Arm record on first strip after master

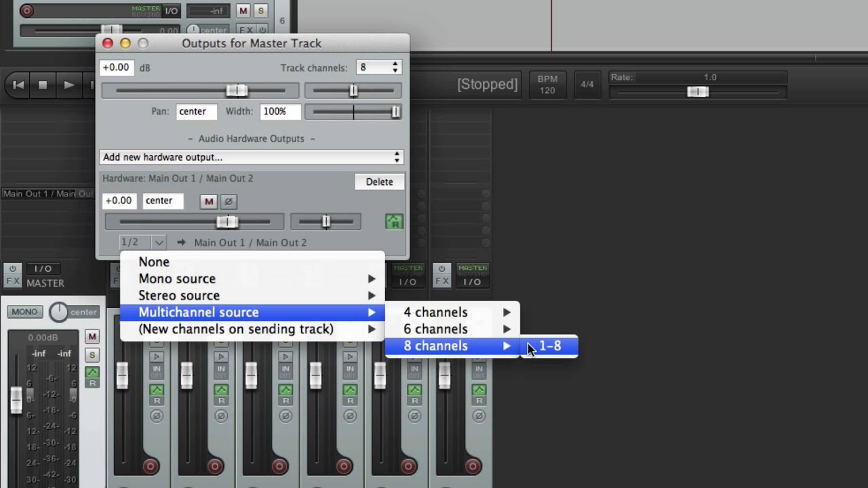(x=151, y=466)
